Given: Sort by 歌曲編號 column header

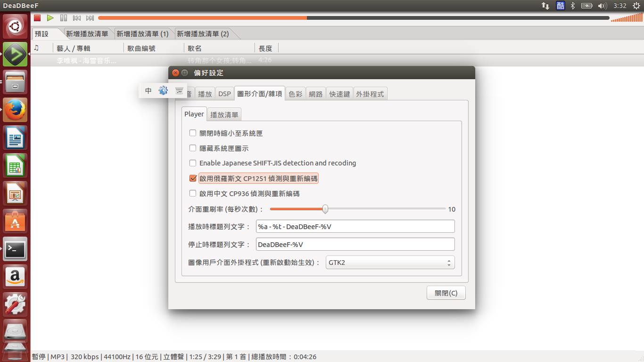Looking at the screenshot, I should (x=154, y=48).
